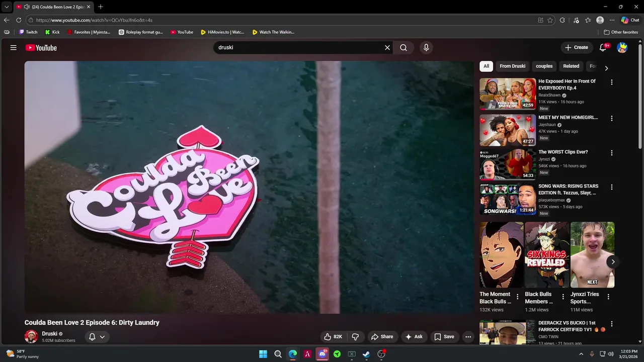Open Copilot Chat button

point(630,20)
